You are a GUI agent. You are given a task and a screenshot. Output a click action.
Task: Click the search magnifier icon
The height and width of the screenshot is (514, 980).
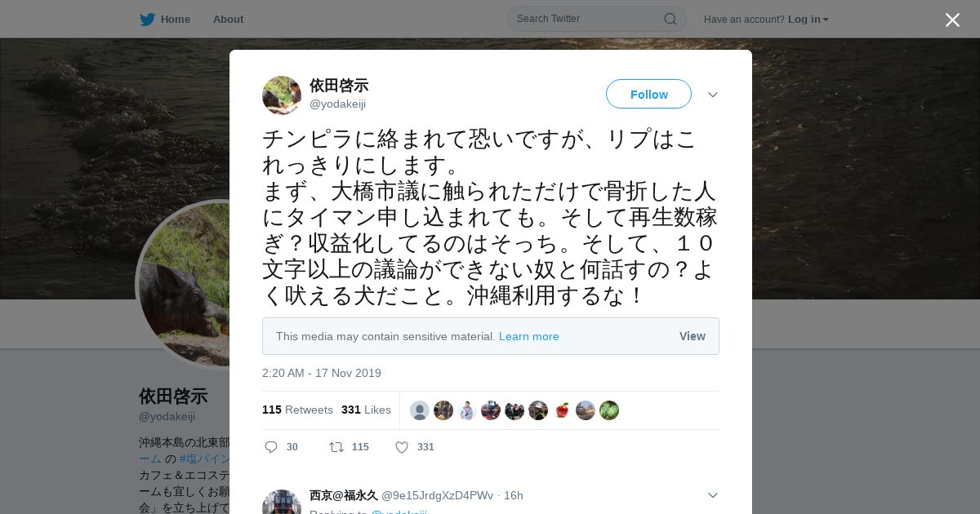[670, 19]
